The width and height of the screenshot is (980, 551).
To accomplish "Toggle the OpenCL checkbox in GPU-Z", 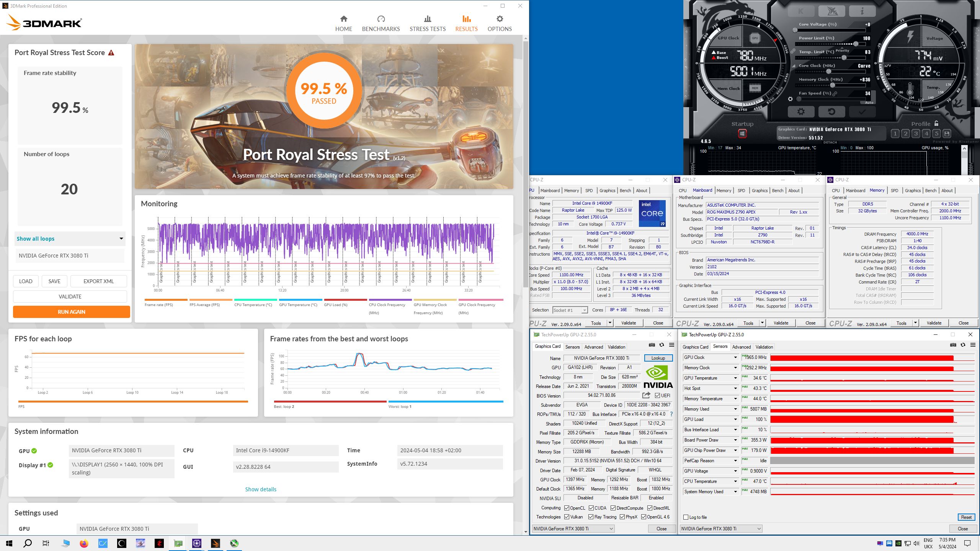I will click(567, 508).
